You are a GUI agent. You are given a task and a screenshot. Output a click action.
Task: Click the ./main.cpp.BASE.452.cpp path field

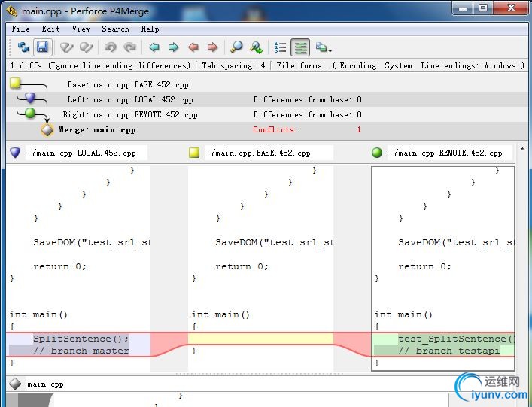click(x=269, y=153)
